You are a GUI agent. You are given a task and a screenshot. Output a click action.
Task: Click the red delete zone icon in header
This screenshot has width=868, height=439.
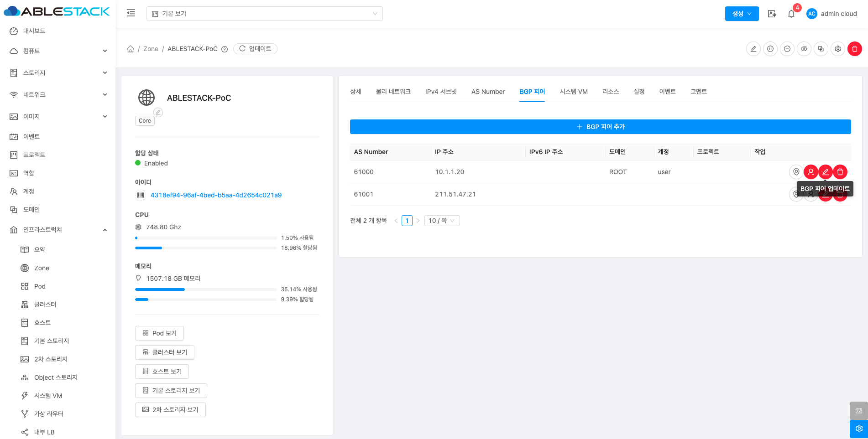(x=854, y=49)
